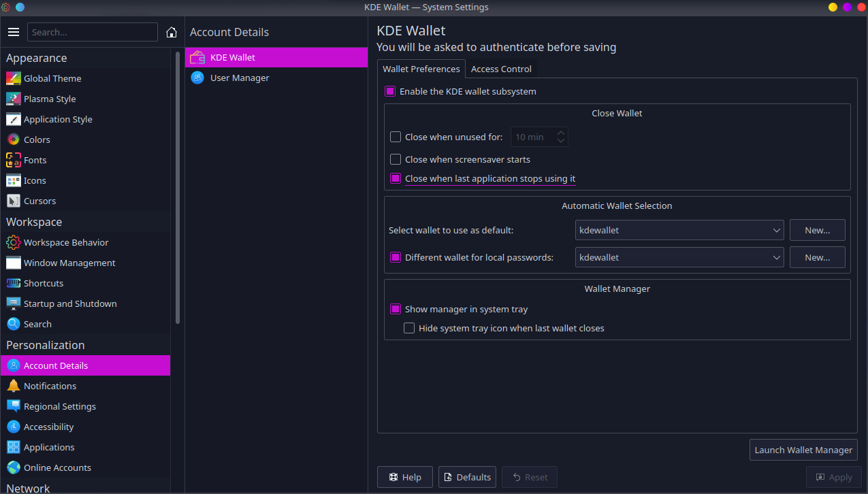Click in the settings Search field
The width and height of the screenshot is (868, 494).
coord(93,32)
